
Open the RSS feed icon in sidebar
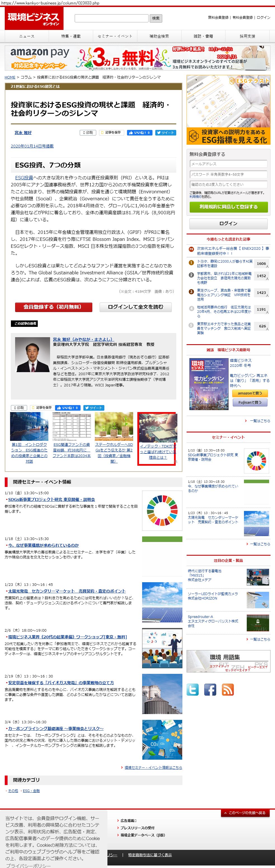click(x=228, y=689)
